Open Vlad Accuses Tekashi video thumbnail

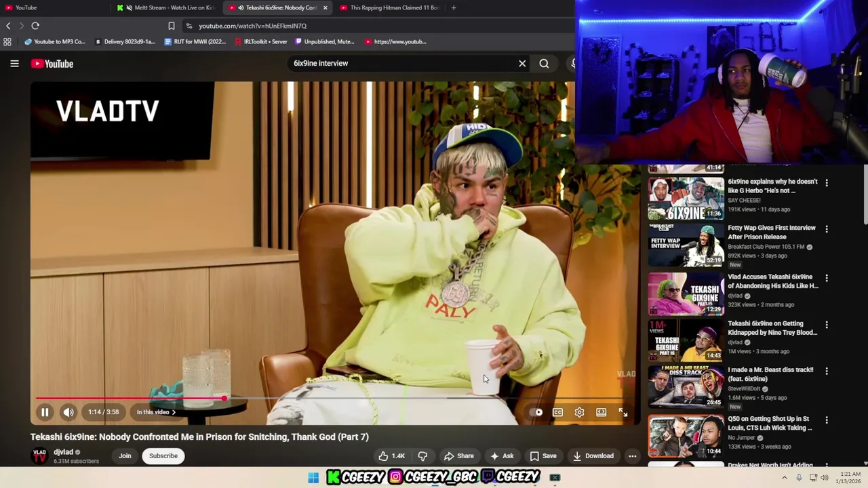click(x=686, y=293)
